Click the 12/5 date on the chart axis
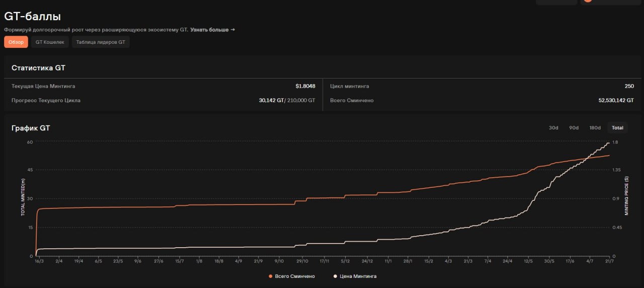This screenshot has width=644, height=288. 528,261
